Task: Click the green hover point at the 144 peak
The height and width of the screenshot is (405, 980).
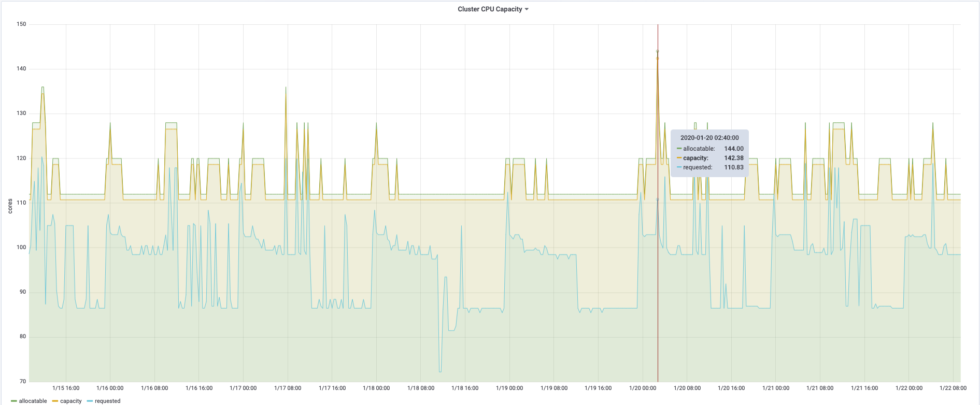Action: (x=658, y=51)
